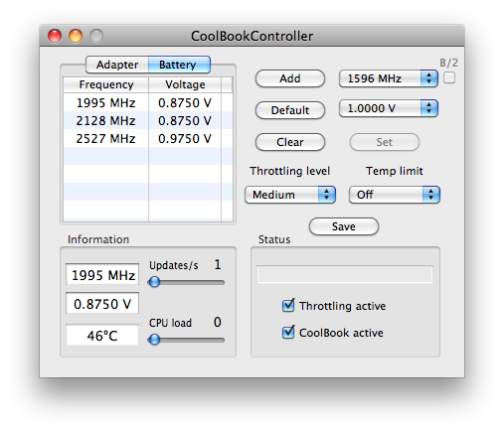The width and height of the screenshot is (504, 432).
Task: Click the Clear button
Action: [290, 142]
